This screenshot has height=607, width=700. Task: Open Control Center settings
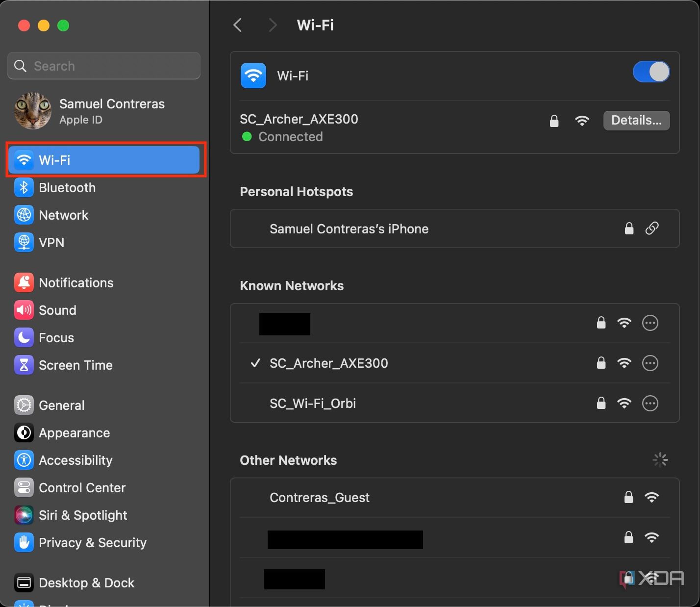pyautogui.click(x=82, y=487)
